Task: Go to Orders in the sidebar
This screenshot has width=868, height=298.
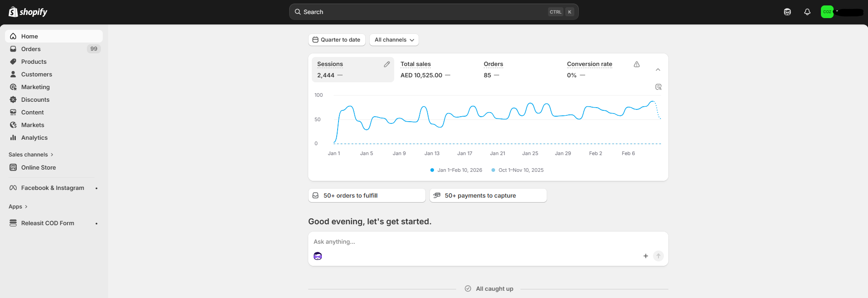Action: [x=31, y=49]
